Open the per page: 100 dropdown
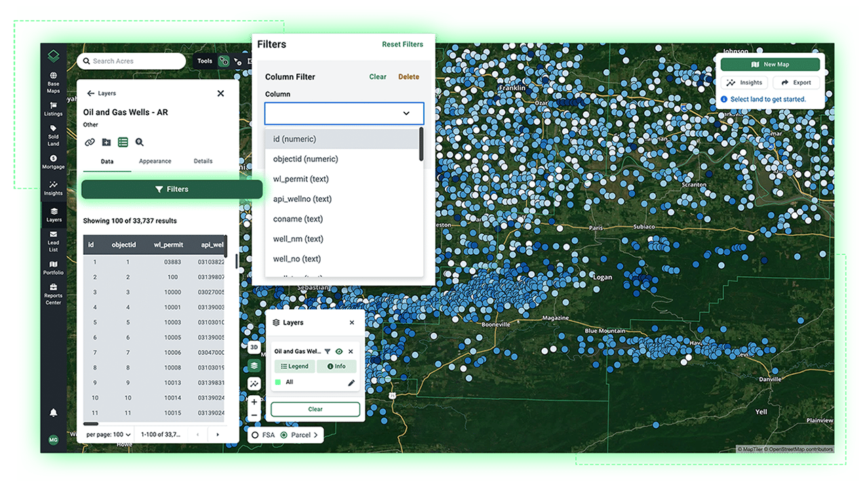The height and width of the screenshot is (488, 868). point(108,434)
